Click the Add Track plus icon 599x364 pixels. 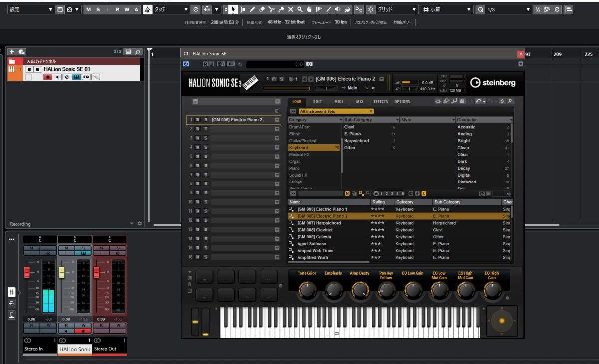pos(12,52)
